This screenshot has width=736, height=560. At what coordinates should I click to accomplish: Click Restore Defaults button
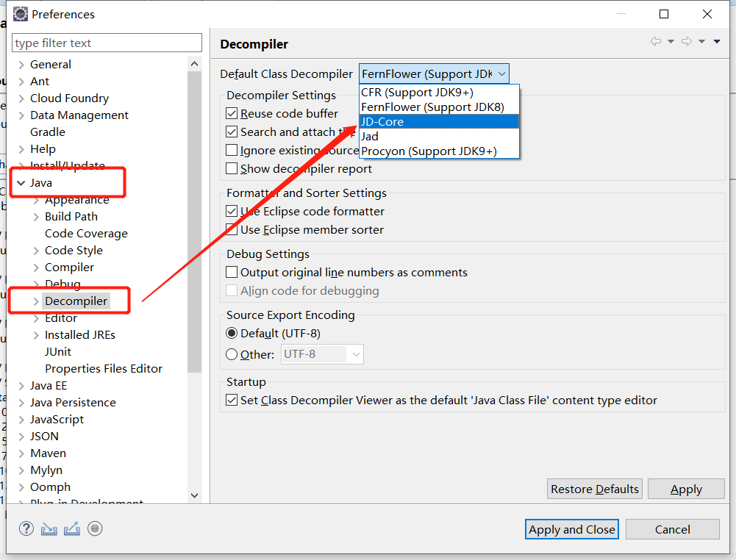tap(594, 489)
